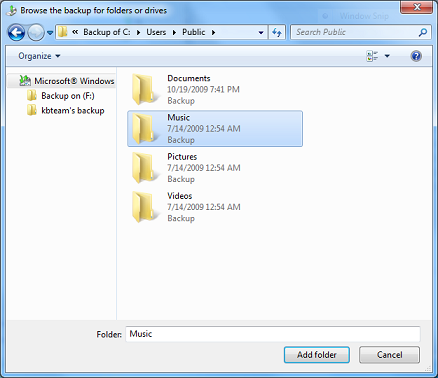Open the recent pages dropdown arrow
The image size is (438, 378).
[50, 33]
